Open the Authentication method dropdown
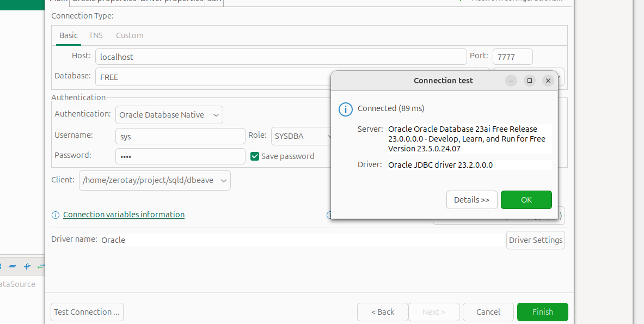 169,115
